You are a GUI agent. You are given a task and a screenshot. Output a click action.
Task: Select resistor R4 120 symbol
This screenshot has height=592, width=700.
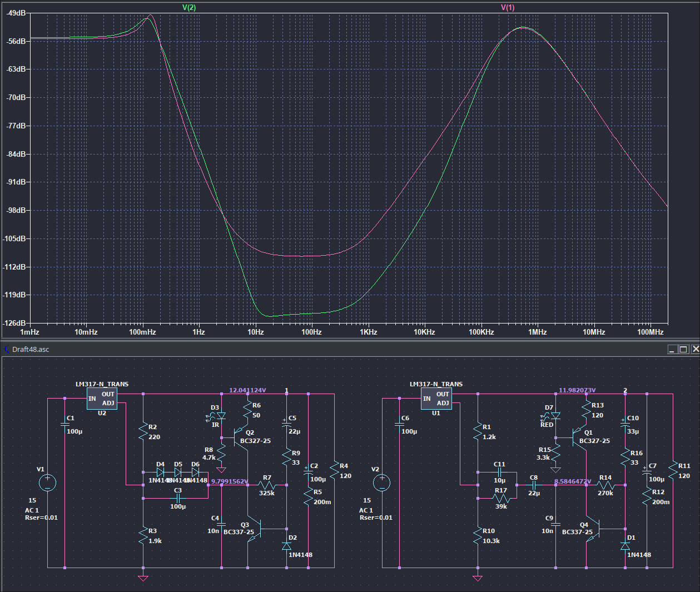(x=334, y=471)
